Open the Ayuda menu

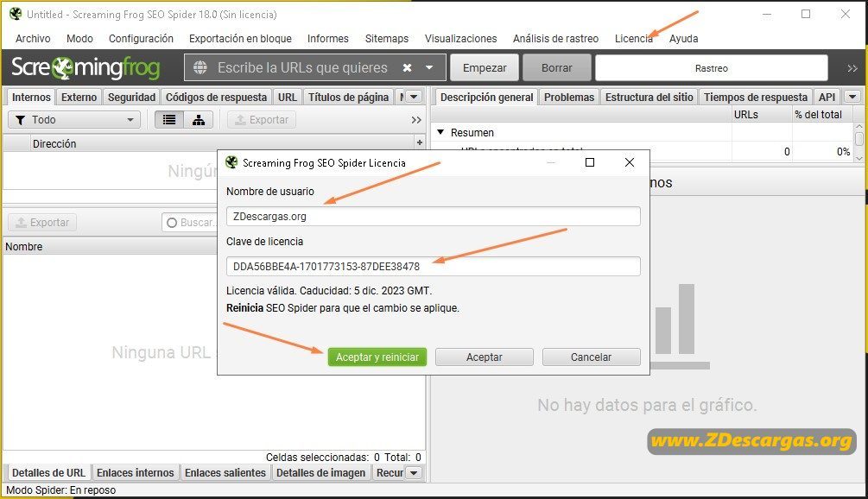point(683,39)
